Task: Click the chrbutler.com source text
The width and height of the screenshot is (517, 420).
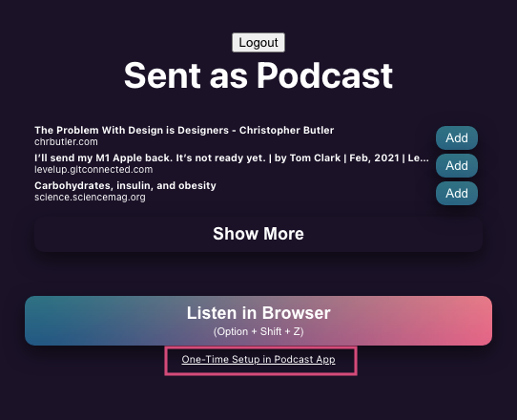Action: [66, 142]
